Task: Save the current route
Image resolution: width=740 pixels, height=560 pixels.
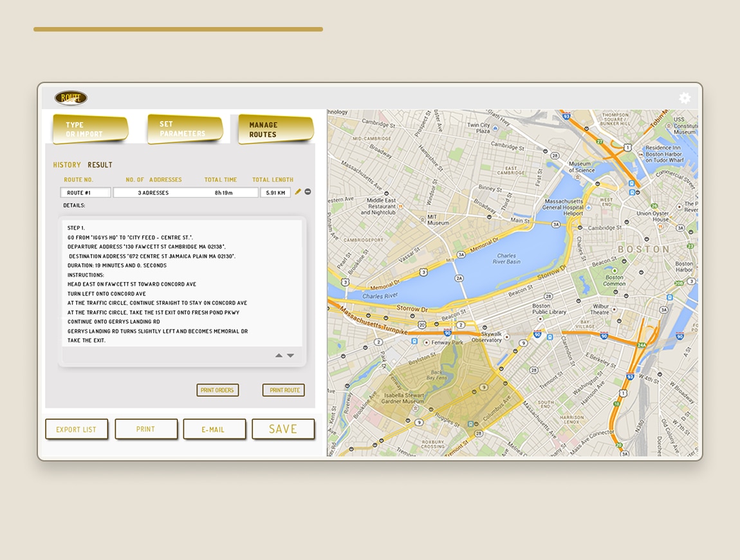Action: (283, 429)
